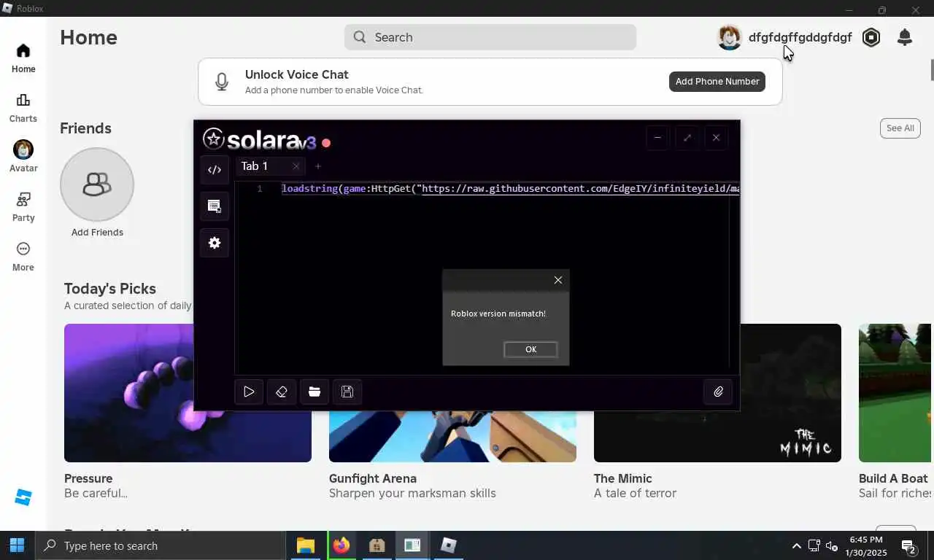Close the Roblox version mismatch dialog
Viewport: 934px width, 560px height.
click(558, 280)
